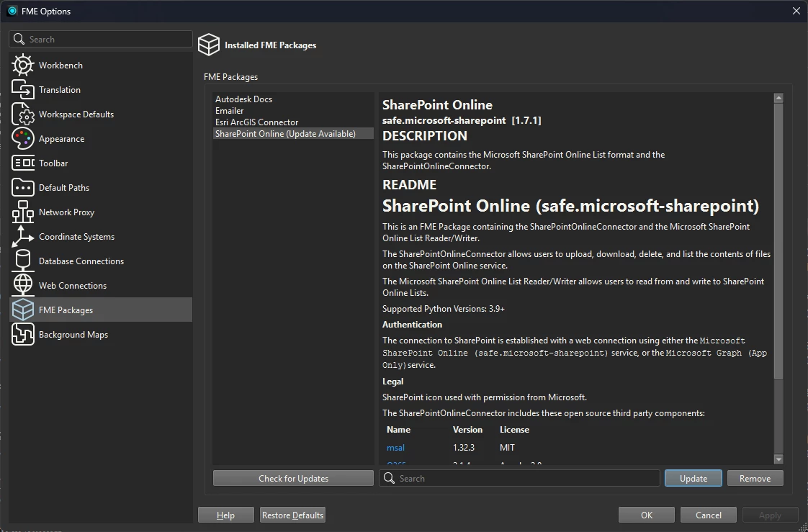Image resolution: width=808 pixels, height=532 pixels.
Task: Click the Toolbar icon in sidebar
Action: (22, 163)
